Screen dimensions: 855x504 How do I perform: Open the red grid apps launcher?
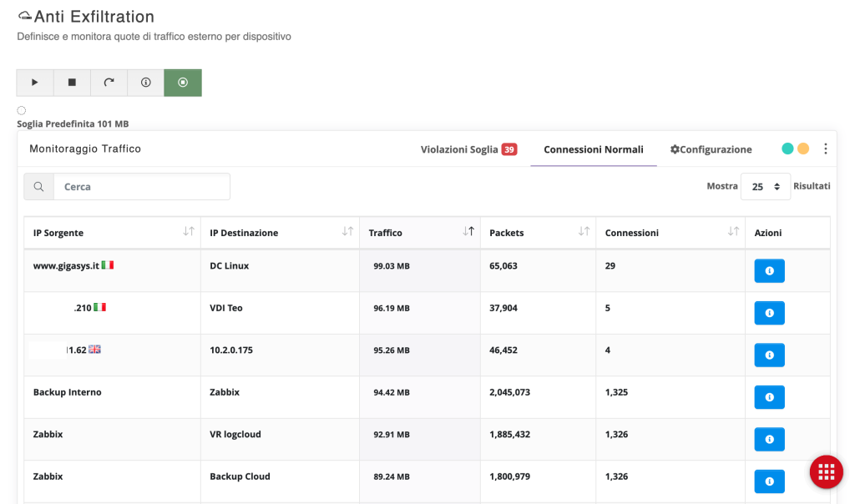(x=826, y=471)
